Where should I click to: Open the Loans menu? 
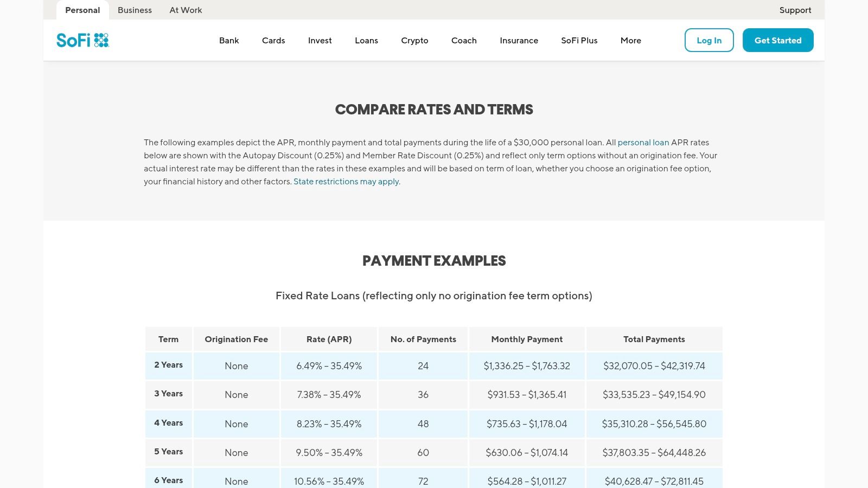pos(366,40)
